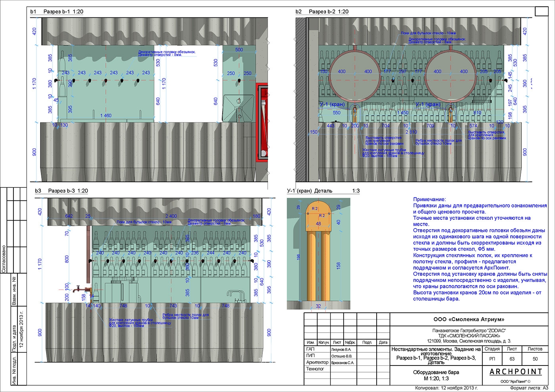Click the dimension '810' in section b-2
555x392 pixels.
[477, 113]
